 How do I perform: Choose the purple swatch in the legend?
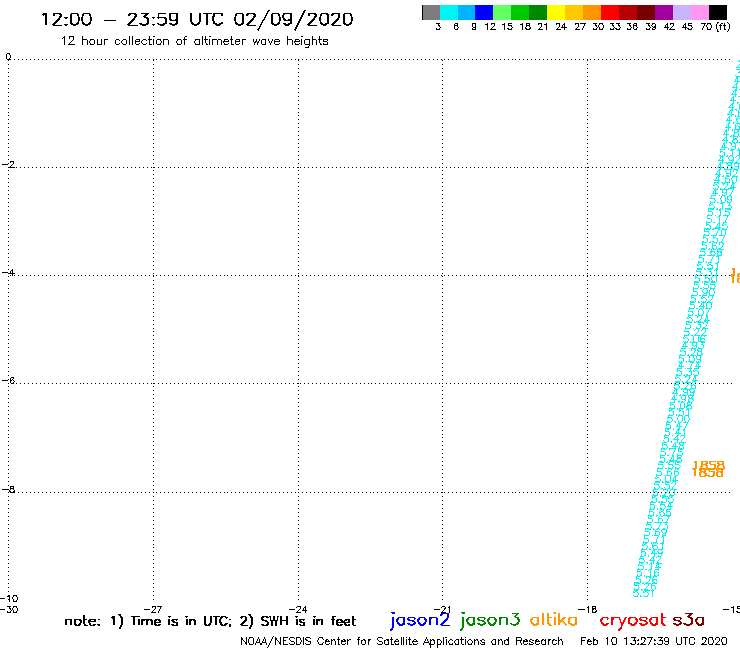pos(664,12)
